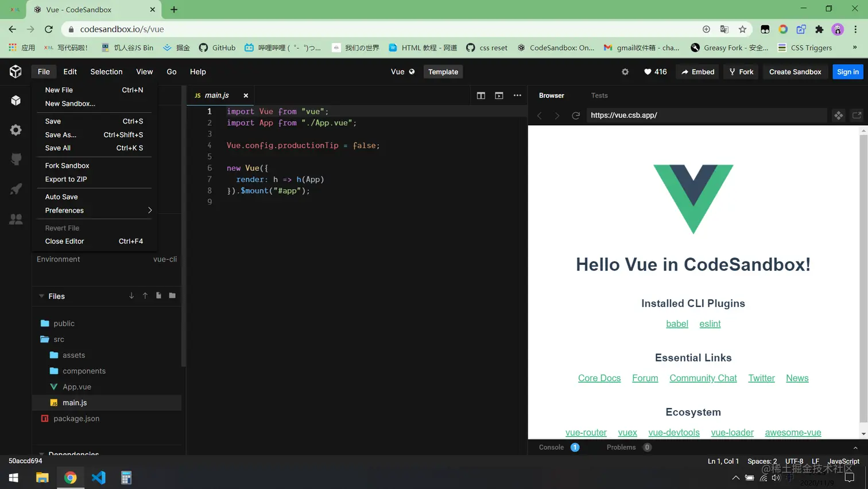Image resolution: width=868 pixels, height=489 pixels.
Task: Open the Windows Start menu
Action: coord(14,478)
